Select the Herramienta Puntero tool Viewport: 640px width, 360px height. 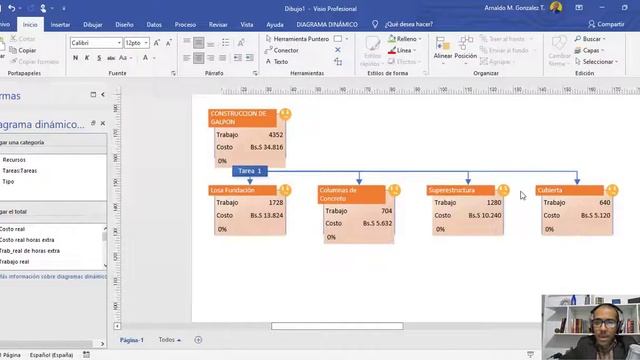click(x=297, y=39)
